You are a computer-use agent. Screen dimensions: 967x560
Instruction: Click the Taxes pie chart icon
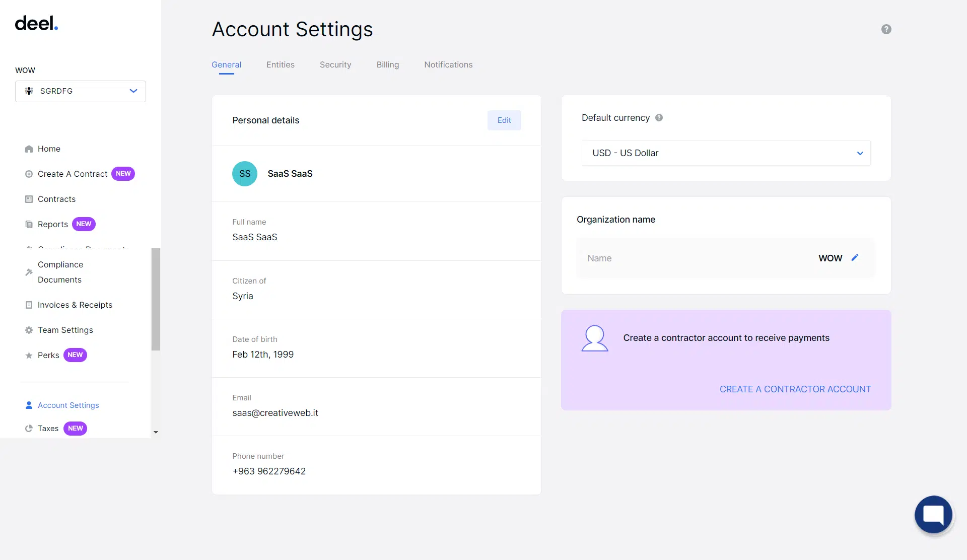point(29,429)
